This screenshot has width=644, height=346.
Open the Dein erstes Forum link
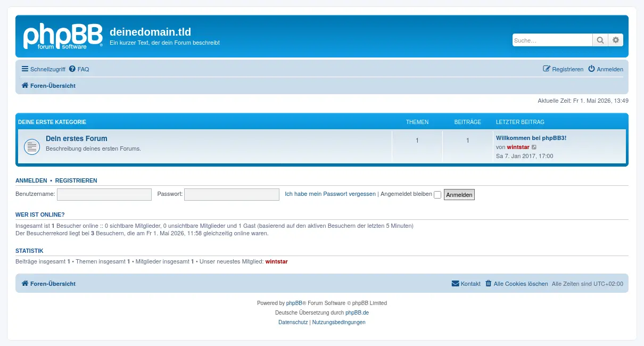[x=77, y=138]
